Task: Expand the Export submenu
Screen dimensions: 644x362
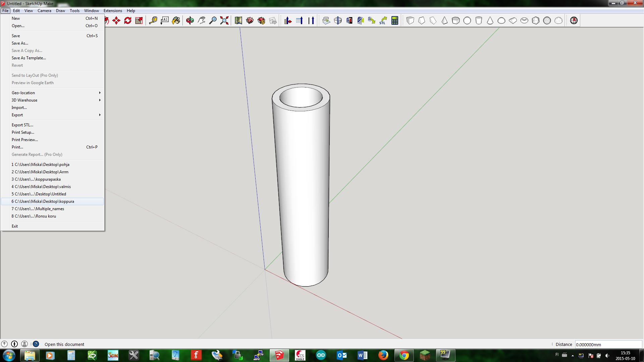Action: (x=53, y=115)
